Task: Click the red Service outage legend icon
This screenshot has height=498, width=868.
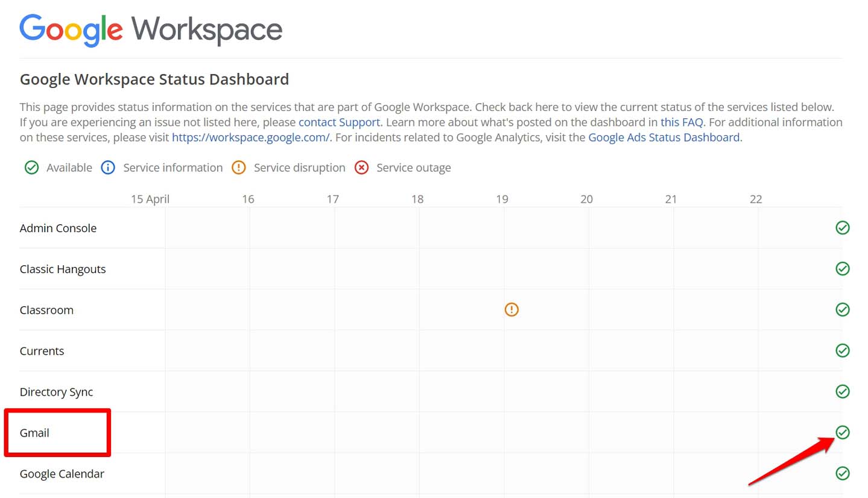Action: coord(361,168)
